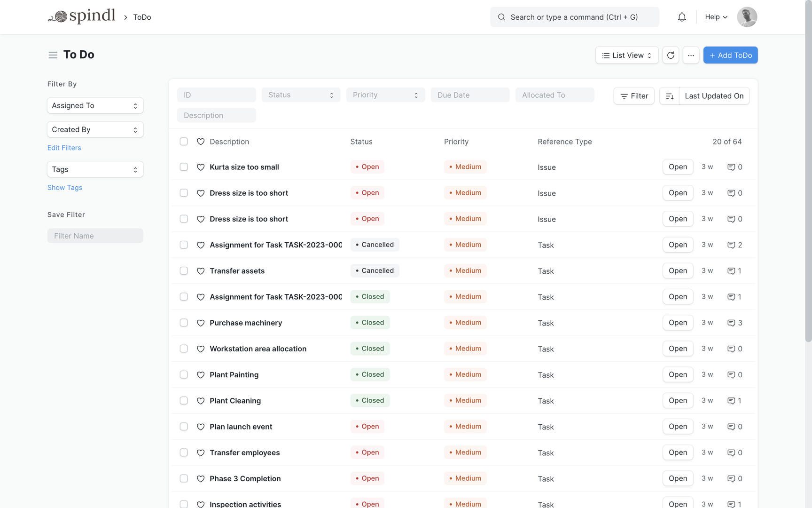Open the notification bell
Screen dimensions: 812x508
(682, 16)
